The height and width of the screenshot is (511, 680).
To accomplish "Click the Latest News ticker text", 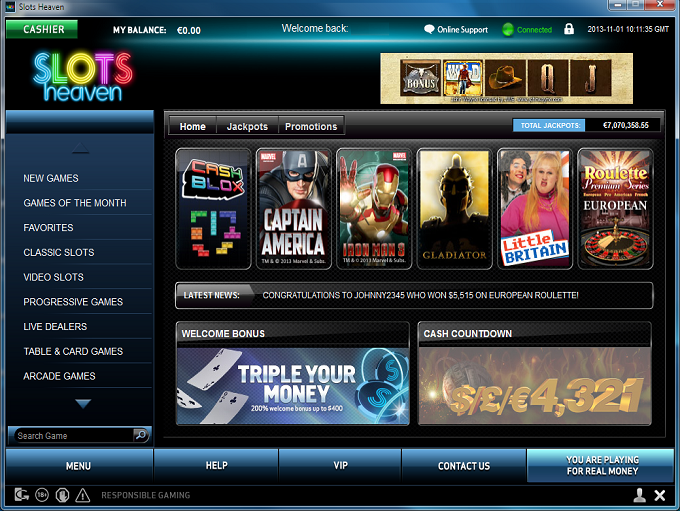I will tap(420, 295).
